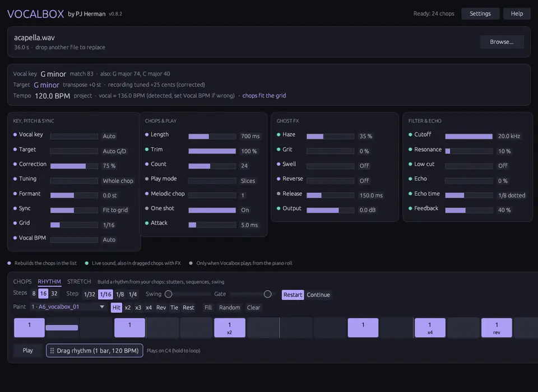The height and width of the screenshot is (392, 538).
Task: Open the Settings button
Action: click(480, 13)
